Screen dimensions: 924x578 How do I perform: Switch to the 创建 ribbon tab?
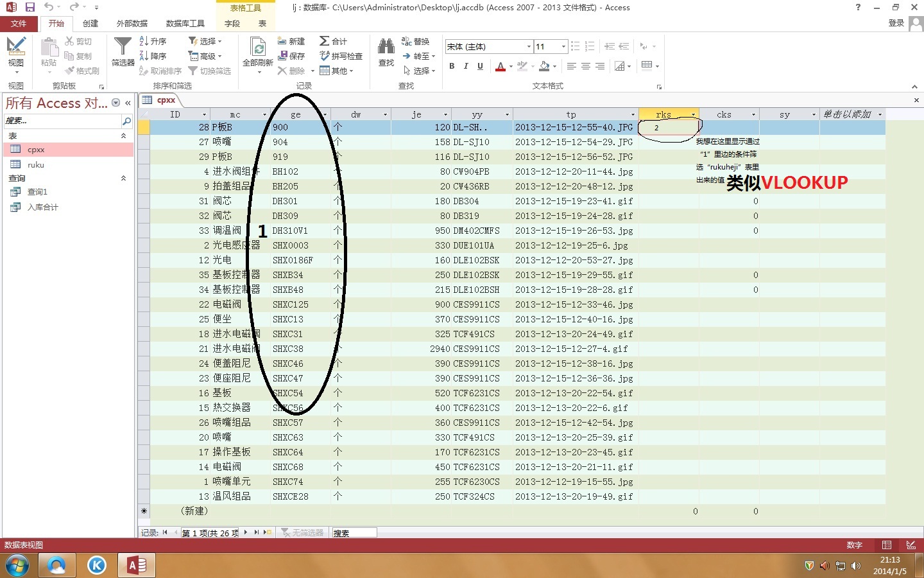(x=90, y=23)
